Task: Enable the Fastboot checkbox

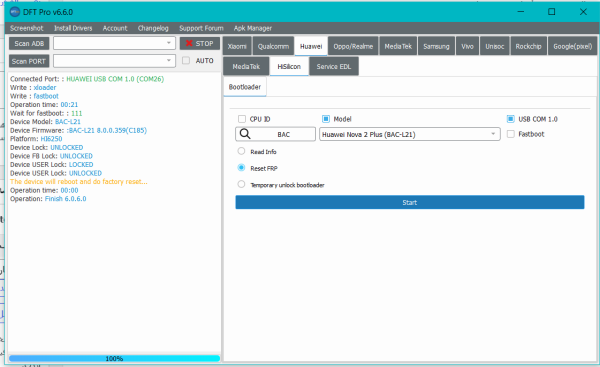Action: (510, 134)
